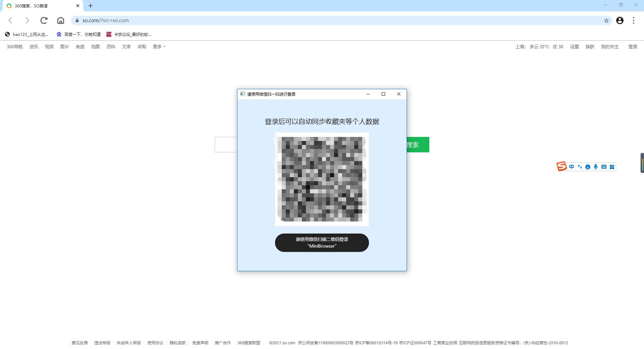Bookmark this page with star icon
The width and height of the screenshot is (644, 349).
point(606,20)
